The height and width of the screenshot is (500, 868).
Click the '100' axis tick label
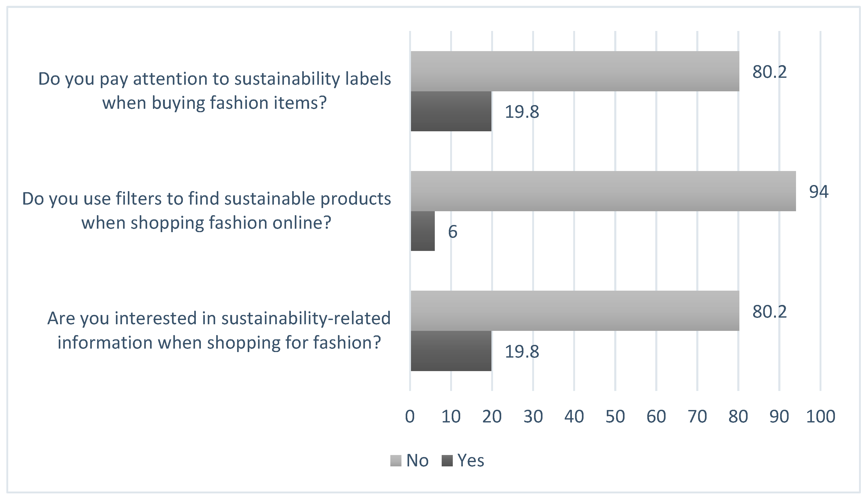point(820,417)
